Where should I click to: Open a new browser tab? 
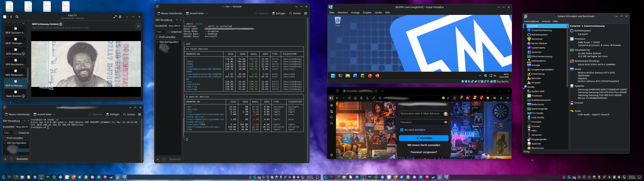pos(383,91)
